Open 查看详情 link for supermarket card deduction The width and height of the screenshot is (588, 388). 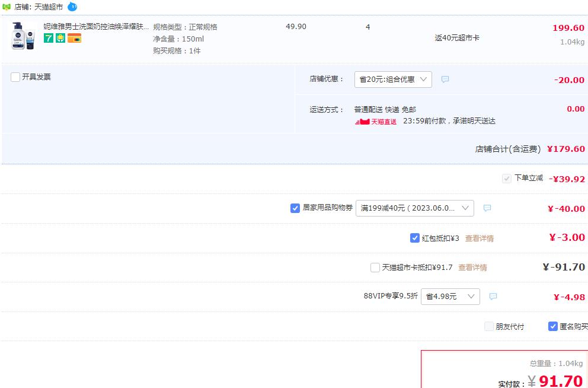(x=472, y=268)
